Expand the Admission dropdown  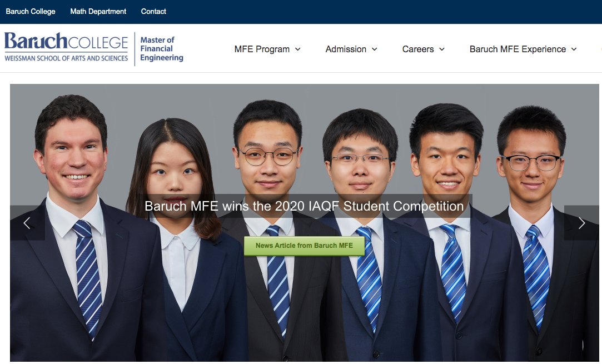coord(375,49)
